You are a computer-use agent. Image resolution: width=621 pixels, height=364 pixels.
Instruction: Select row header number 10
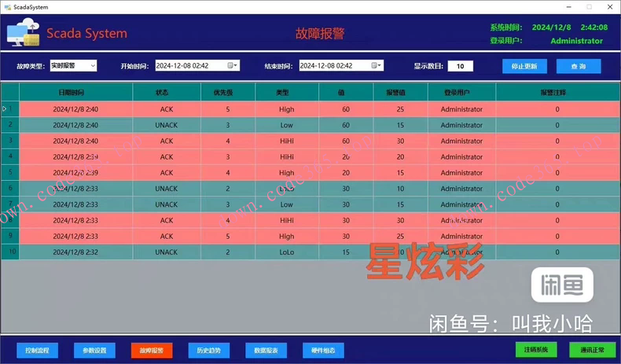[x=10, y=252]
